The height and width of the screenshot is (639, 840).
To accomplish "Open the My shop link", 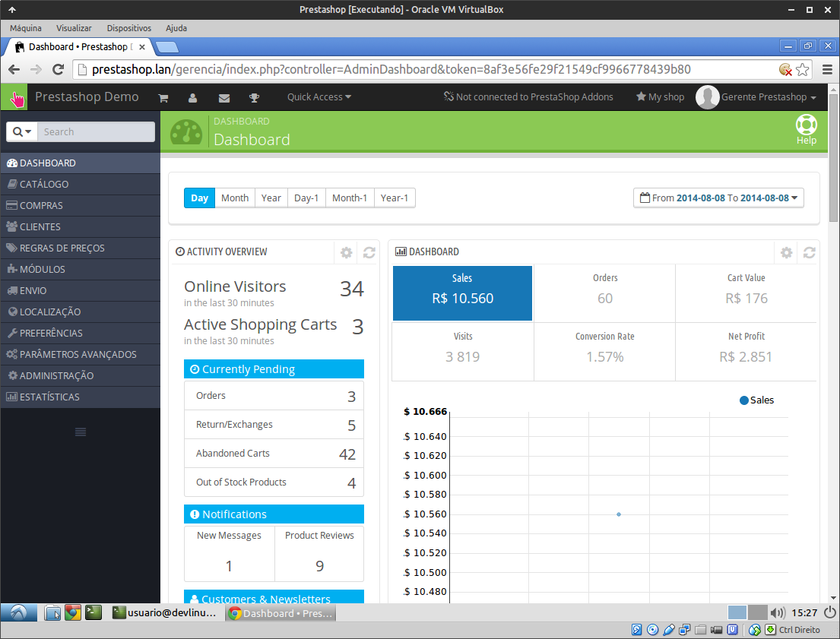I will (660, 97).
